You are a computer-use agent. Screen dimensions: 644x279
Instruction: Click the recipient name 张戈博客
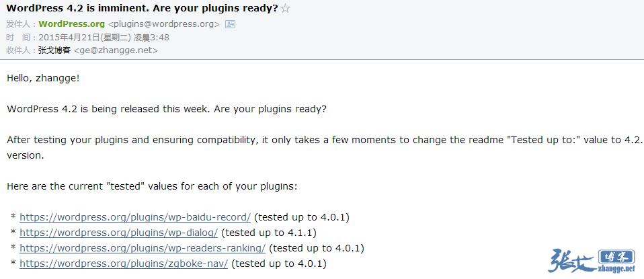click(x=54, y=50)
